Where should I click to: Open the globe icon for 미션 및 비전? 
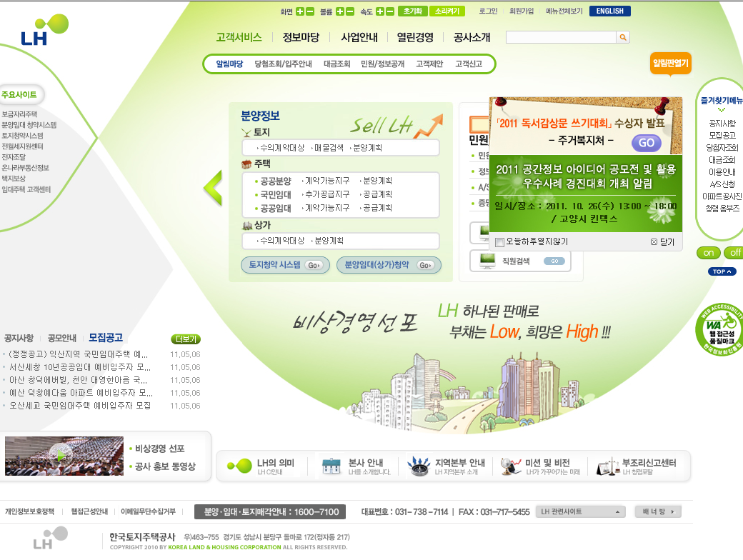pos(511,466)
